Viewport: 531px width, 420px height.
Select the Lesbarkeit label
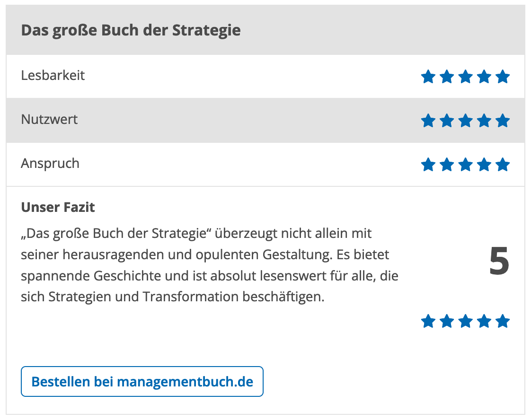tap(53, 76)
